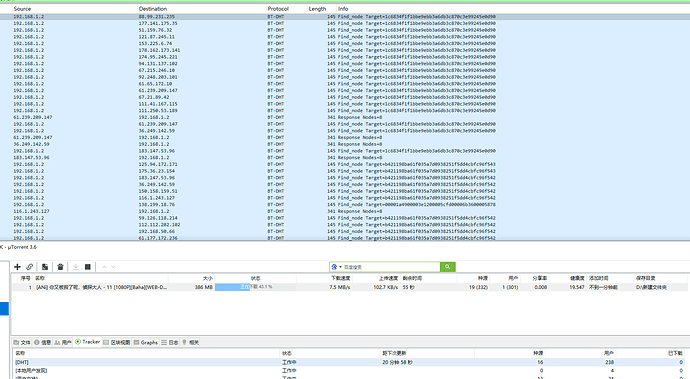Sort torrents by 保存目录 column
The image size is (690, 379).
coord(646,278)
